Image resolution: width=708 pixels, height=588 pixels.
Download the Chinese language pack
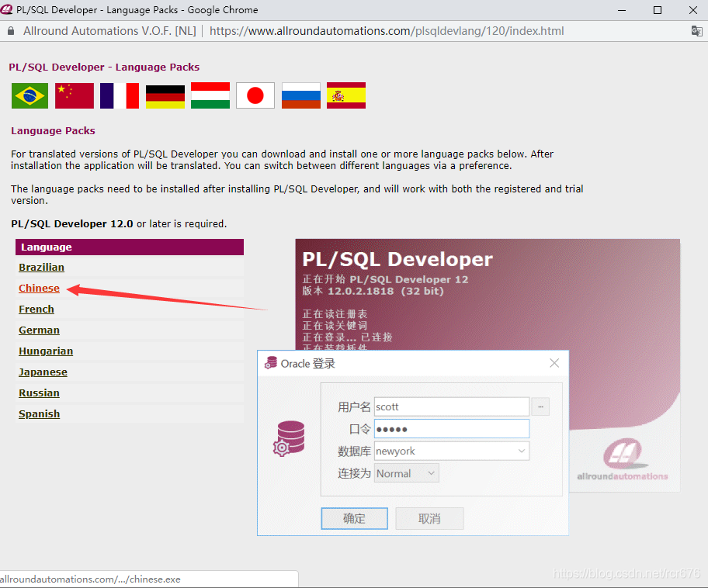(x=39, y=288)
